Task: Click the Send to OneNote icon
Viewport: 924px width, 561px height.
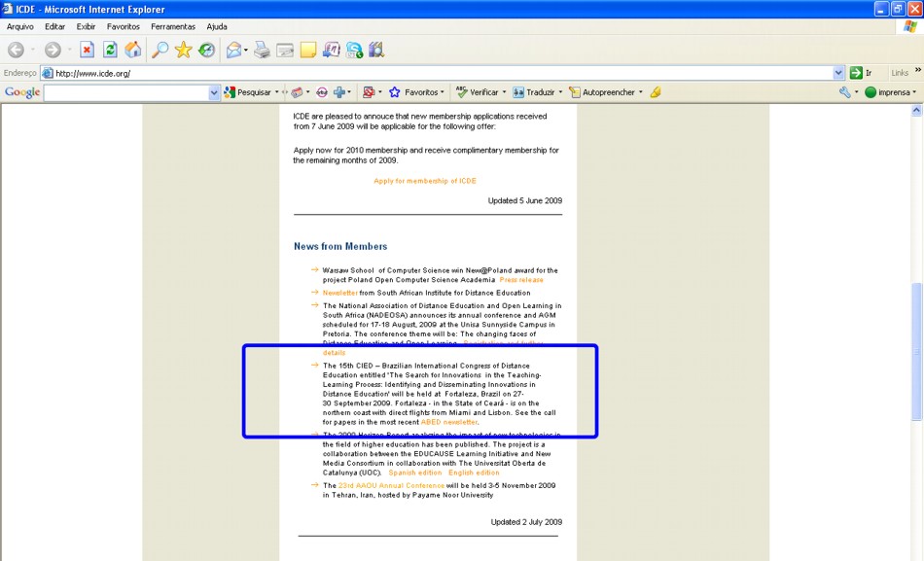Action: [x=331, y=51]
